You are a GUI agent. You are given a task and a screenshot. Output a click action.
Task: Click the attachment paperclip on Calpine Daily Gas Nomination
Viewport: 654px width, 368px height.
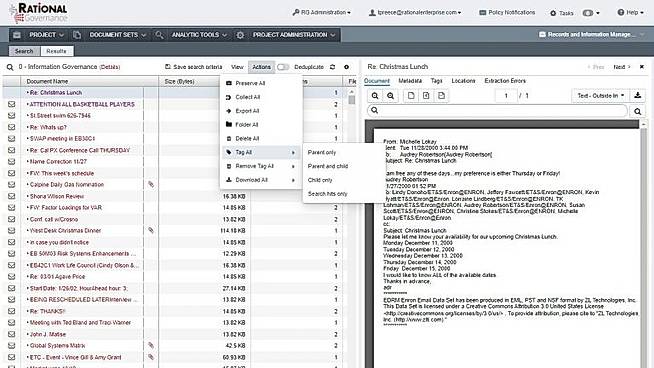coord(151,184)
